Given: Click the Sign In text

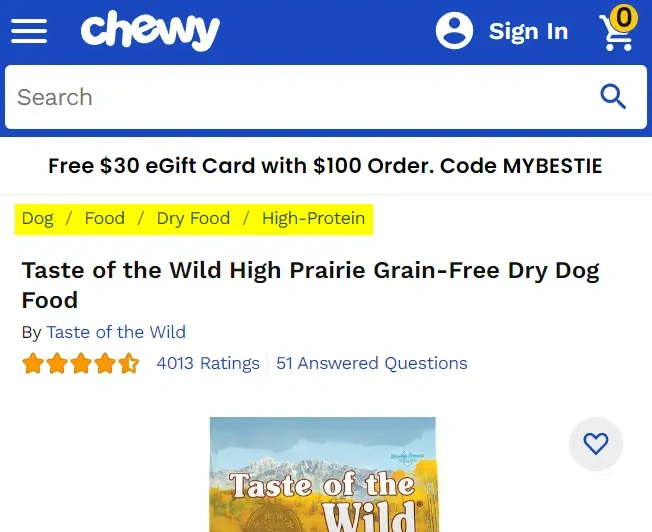Looking at the screenshot, I should click(528, 32).
